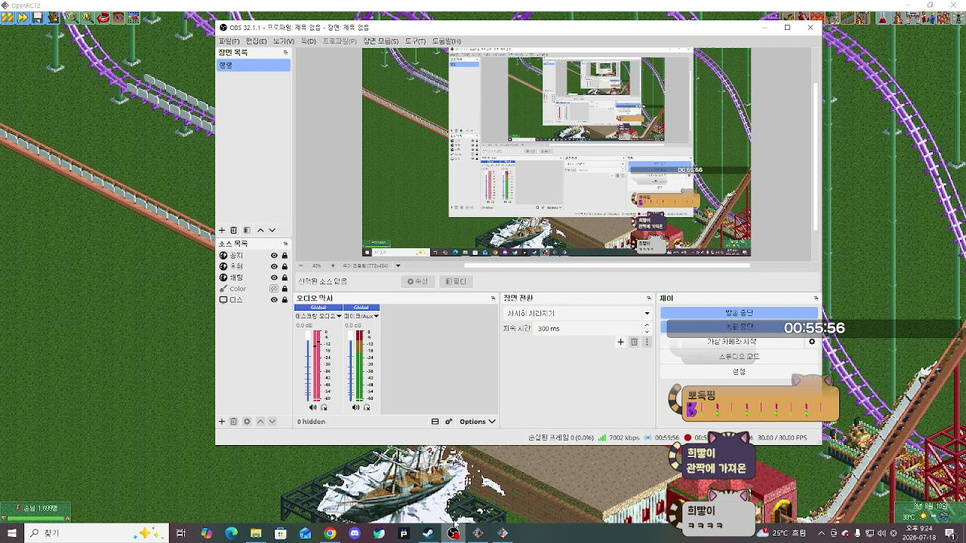
Task: Open the Edit(E) menu in OBS
Action: click(256, 41)
